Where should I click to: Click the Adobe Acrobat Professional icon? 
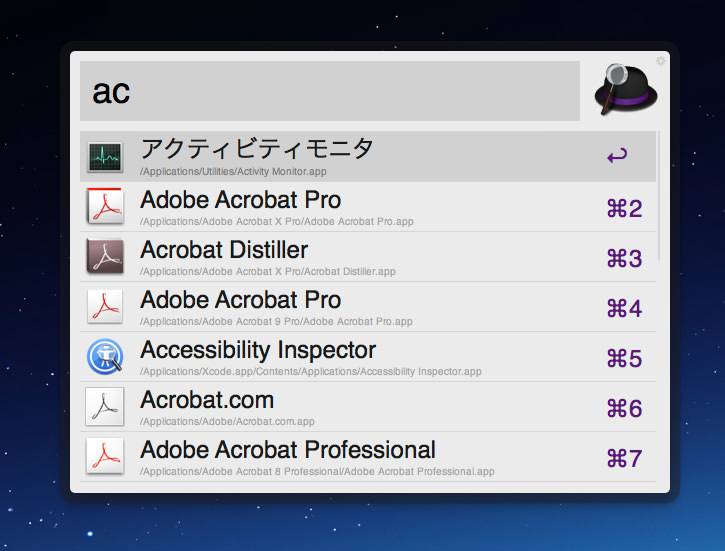point(105,456)
